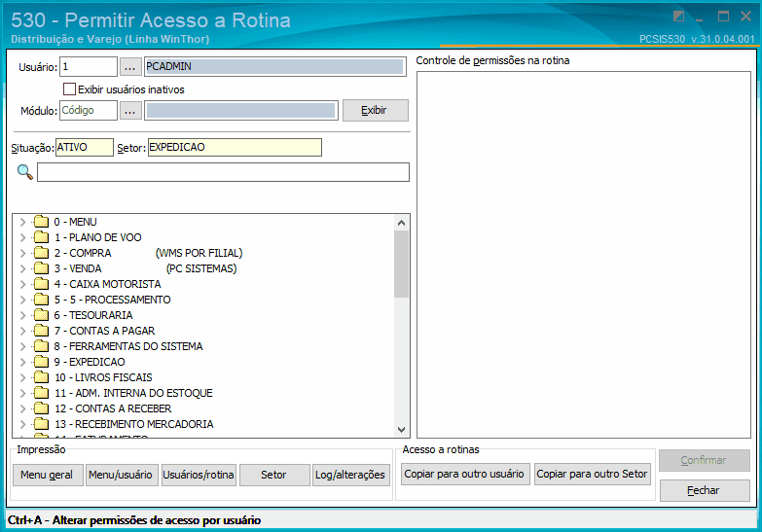The width and height of the screenshot is (762, 532).
Task: Click the folder icon for 2 - COMPRA
Action: point(41,253)
